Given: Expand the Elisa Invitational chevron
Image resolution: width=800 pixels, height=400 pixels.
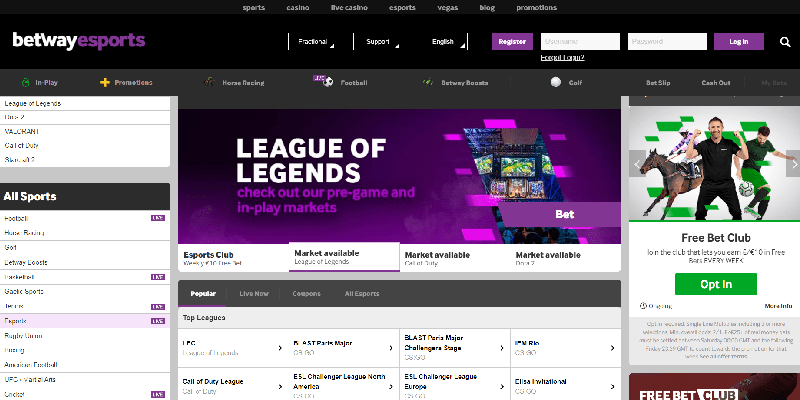Looking at the screenshot, I should [x=612, y=387].
